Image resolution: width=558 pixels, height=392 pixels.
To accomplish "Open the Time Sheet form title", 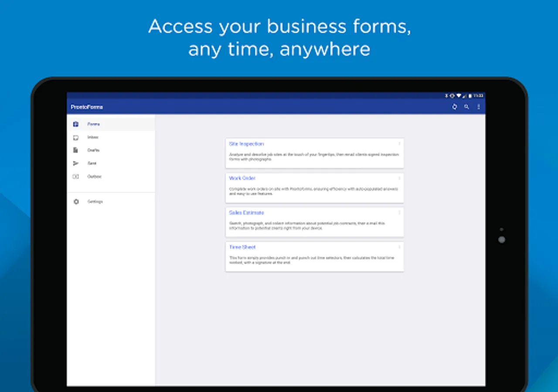I will tap(242, 247).
